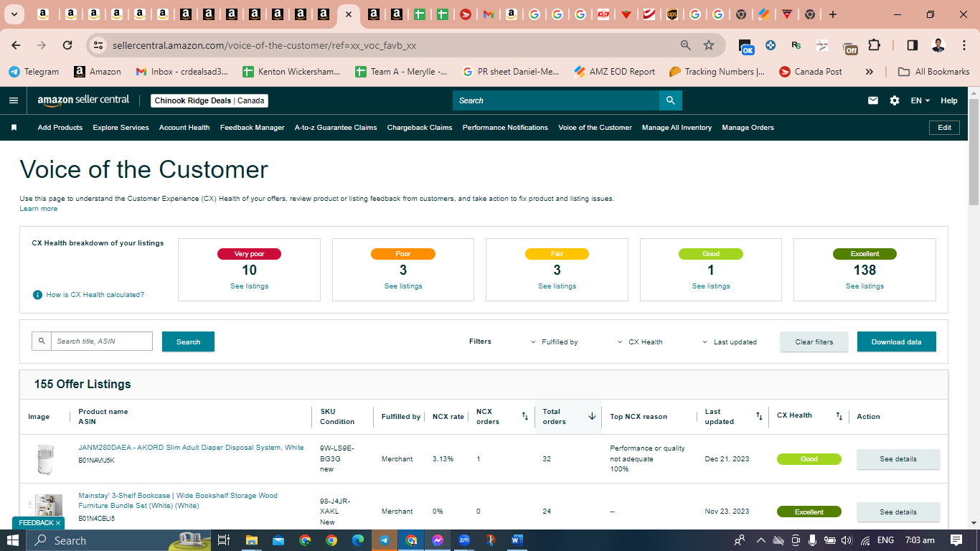Open the Seller Central settings gear
The width and height of the screenshot is (980, 551).
(x=895, y=100)
